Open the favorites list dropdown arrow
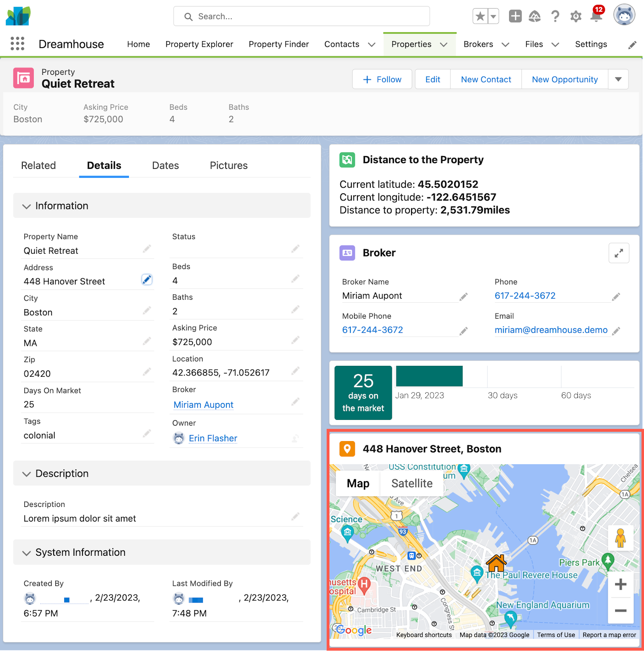This screenshot has height=651, width=644. pyautogui.click(x=493, y=17)
